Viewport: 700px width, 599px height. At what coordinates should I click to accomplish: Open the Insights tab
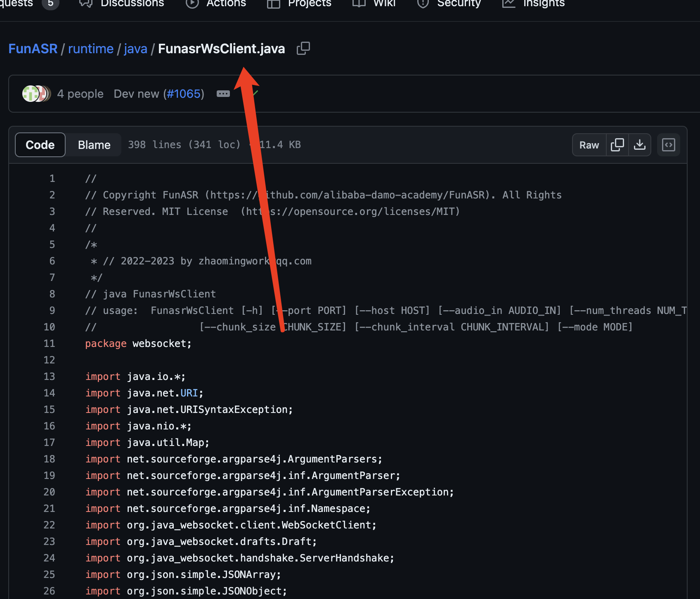[x=544, y=3]
